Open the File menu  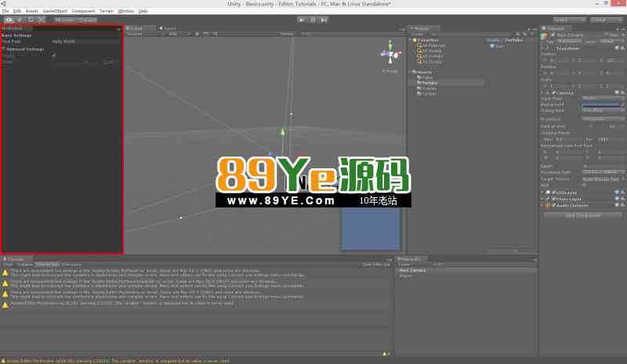5,11
